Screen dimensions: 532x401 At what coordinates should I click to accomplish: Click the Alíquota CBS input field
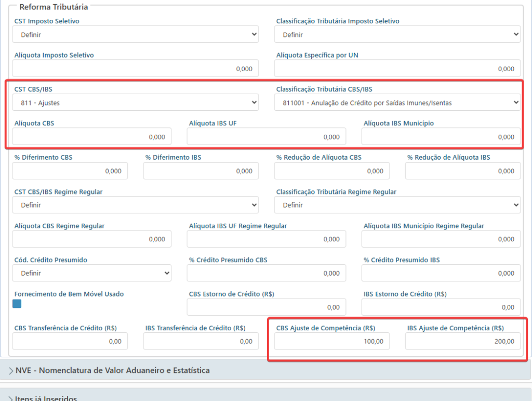click(91, 136)
